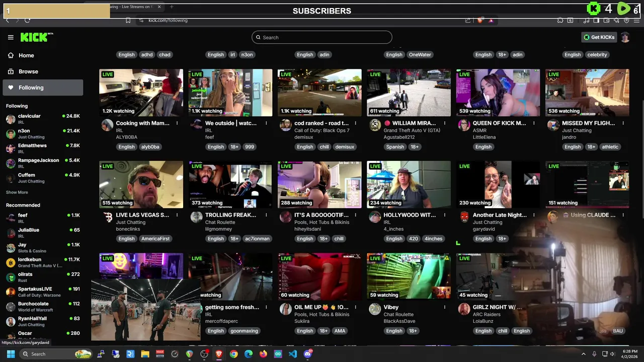Open boneclinks channel avatar
The image size is (644, 362).
click(107, 217)
